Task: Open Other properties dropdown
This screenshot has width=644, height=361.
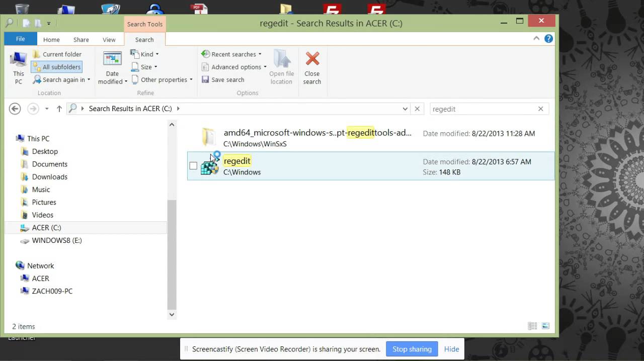Action: pos(162,79)
